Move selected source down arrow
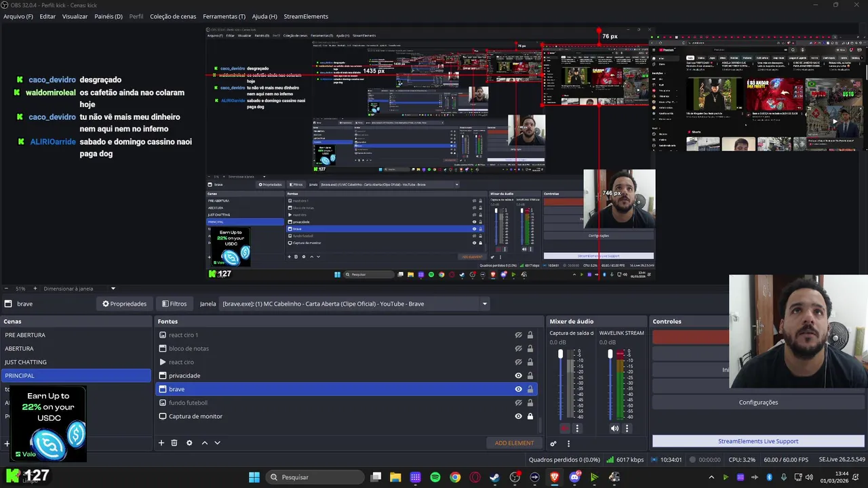868x488 pixels. coord(217,443)
